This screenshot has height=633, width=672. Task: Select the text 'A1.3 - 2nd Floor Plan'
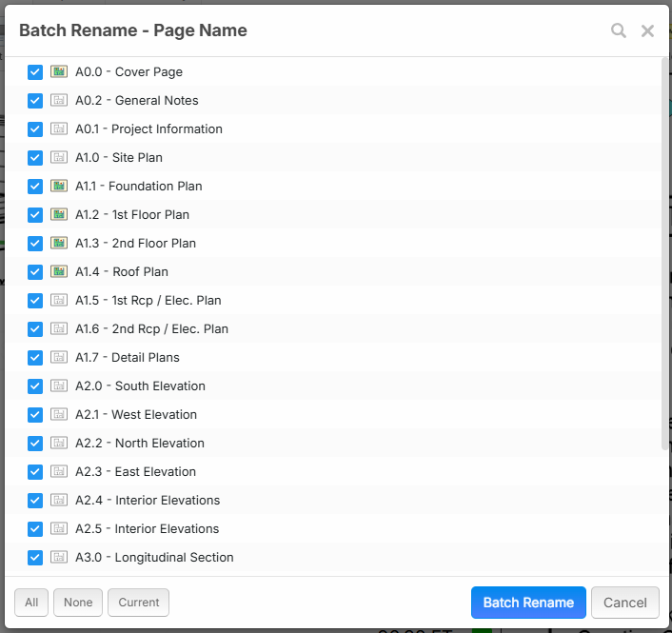(x=136, y=243)
